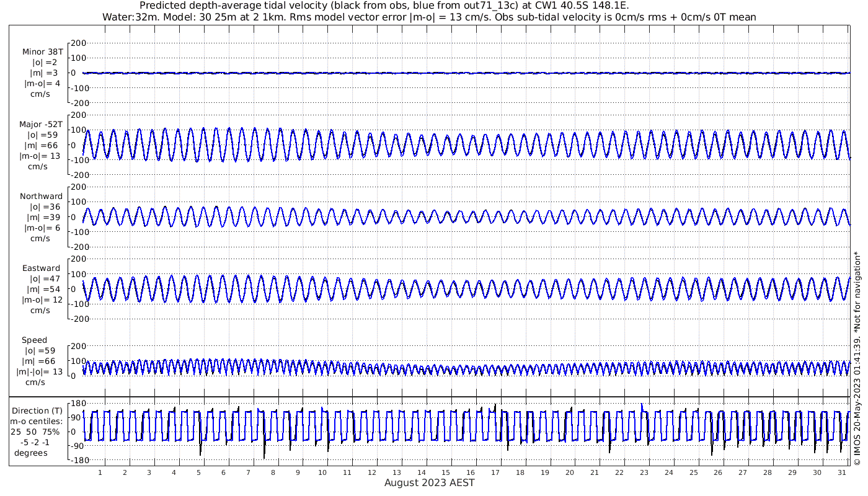This screenshot has height=496, width=868.
Task: Click the "|m| =66" value under Major -52T
Action: tap(42, 146)
